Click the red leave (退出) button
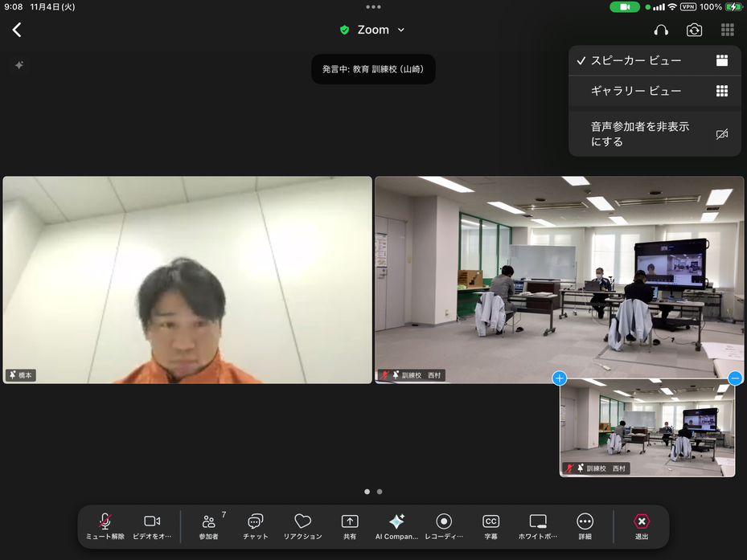Viewport: 747px width, 560px height. tap(642, 526)
